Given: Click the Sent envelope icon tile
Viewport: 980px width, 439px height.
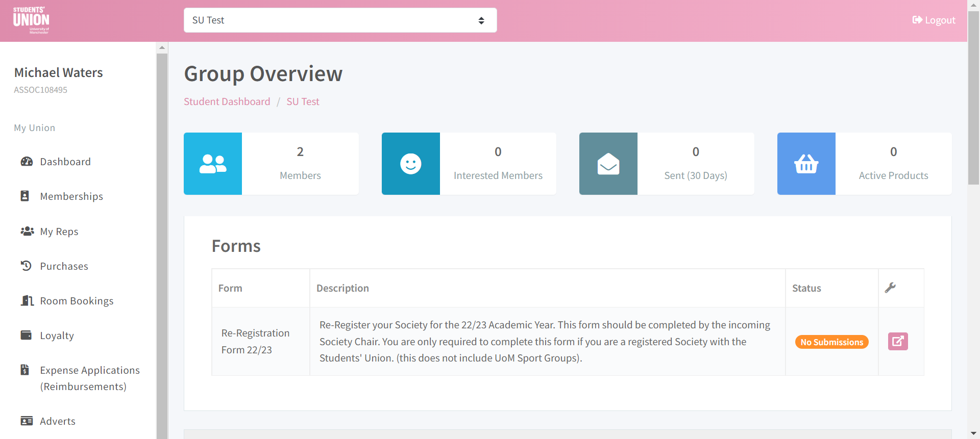Looking at the screenshot, I should 608,164.
